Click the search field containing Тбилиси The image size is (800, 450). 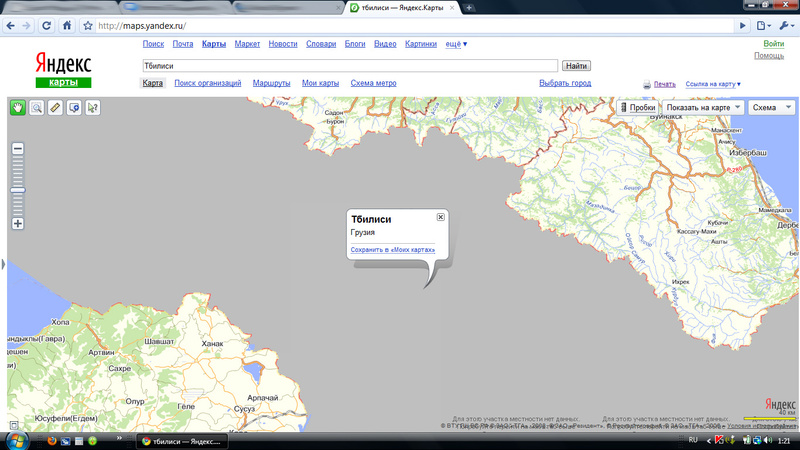click(x=350, y=65)
